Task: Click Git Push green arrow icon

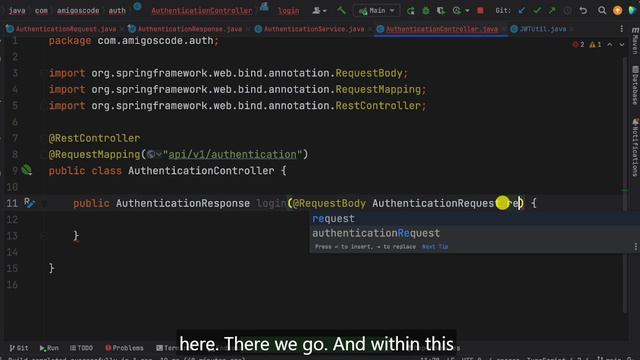Action: coord(552,11)
